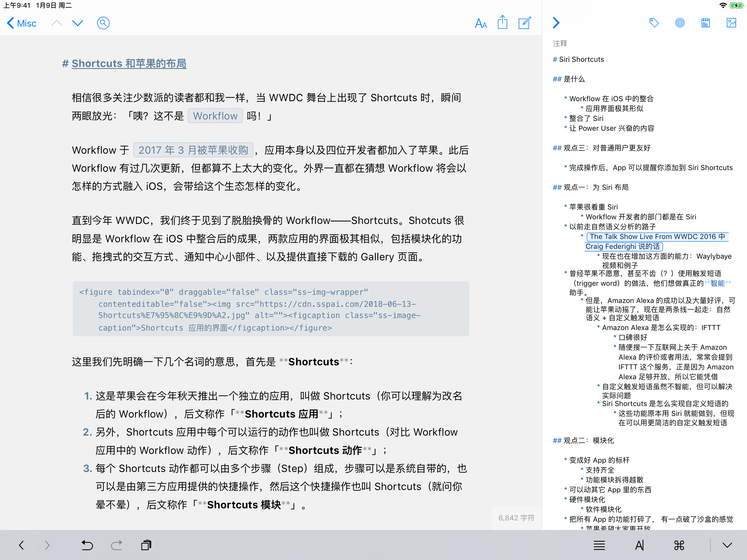The height and width of the screenshot is (560, 747).
Task: Tap the share sheet icon
Action: pos(503,23)
